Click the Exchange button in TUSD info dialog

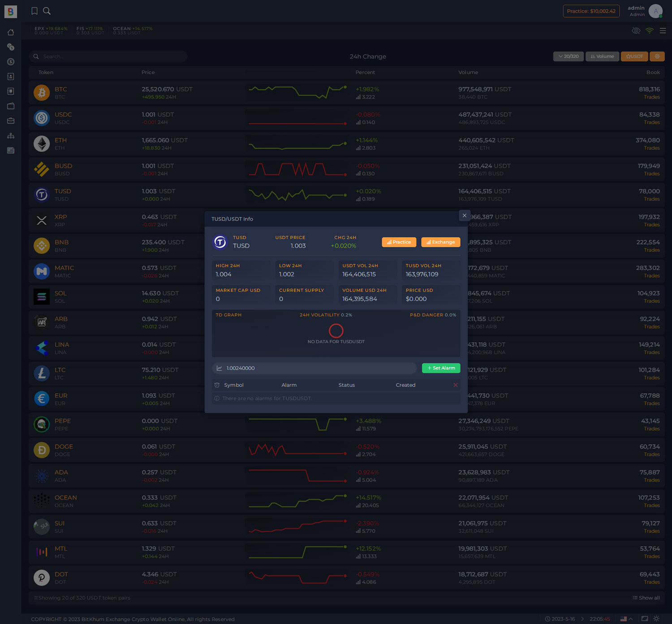coord(441,242)
